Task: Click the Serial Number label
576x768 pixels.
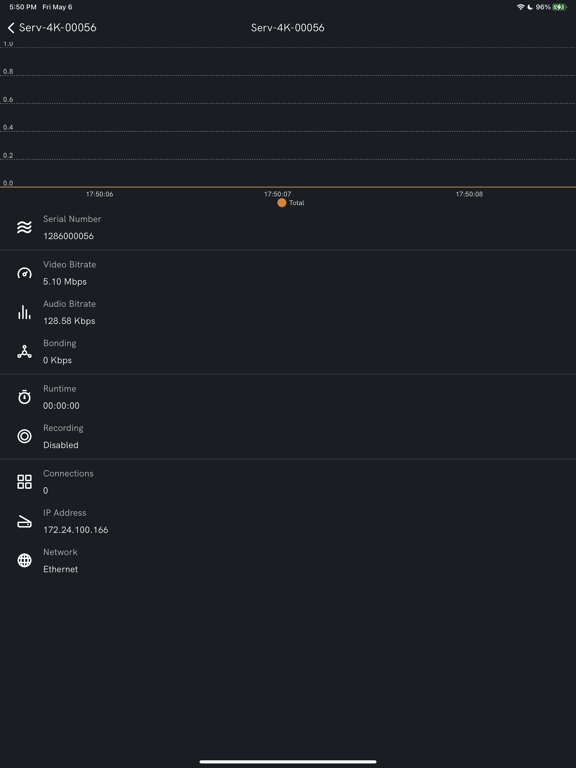Action: (x=72, y=219)
